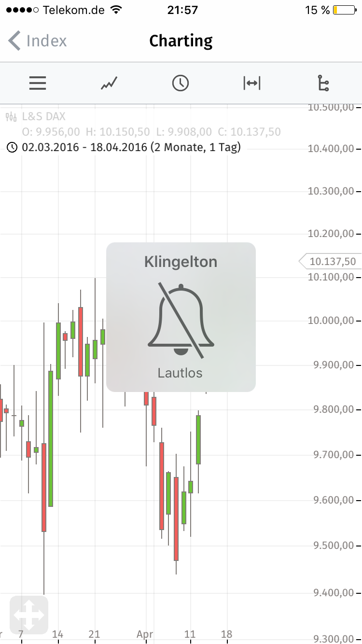The height and width of the screenshot is (644, 362).
Task: Tap the 18 date label on time axis
Action: pos(226,634)
